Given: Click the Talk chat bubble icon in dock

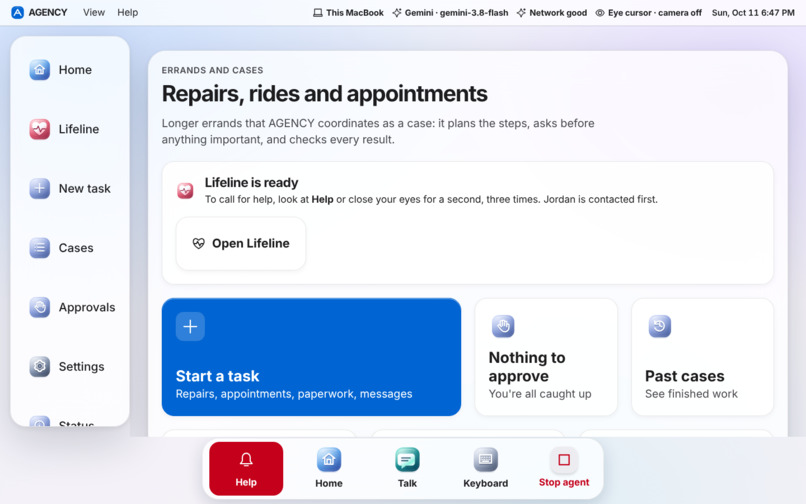Looking at the screenshot, I should click(407, 460).
